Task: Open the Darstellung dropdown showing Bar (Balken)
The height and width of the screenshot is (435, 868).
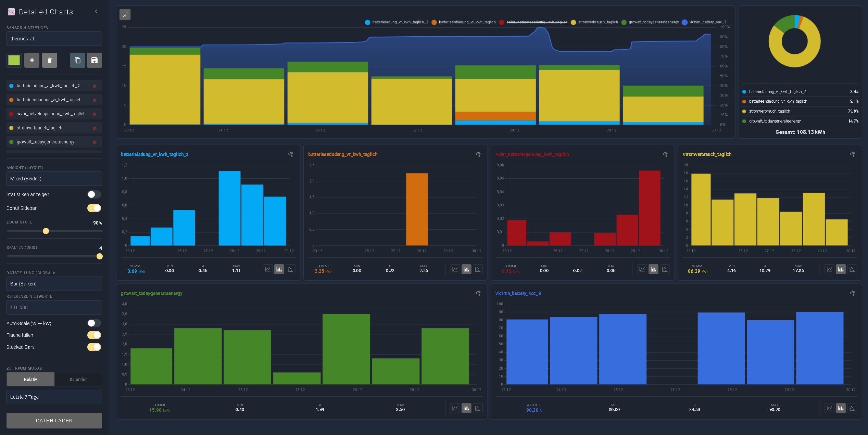Action: point(54,283)
